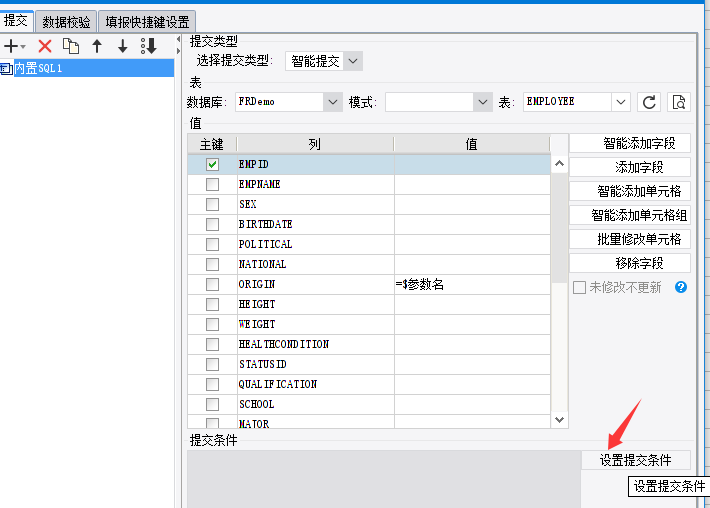
Task: Check primary key box for STATUSID
Action: coord(212,364)
